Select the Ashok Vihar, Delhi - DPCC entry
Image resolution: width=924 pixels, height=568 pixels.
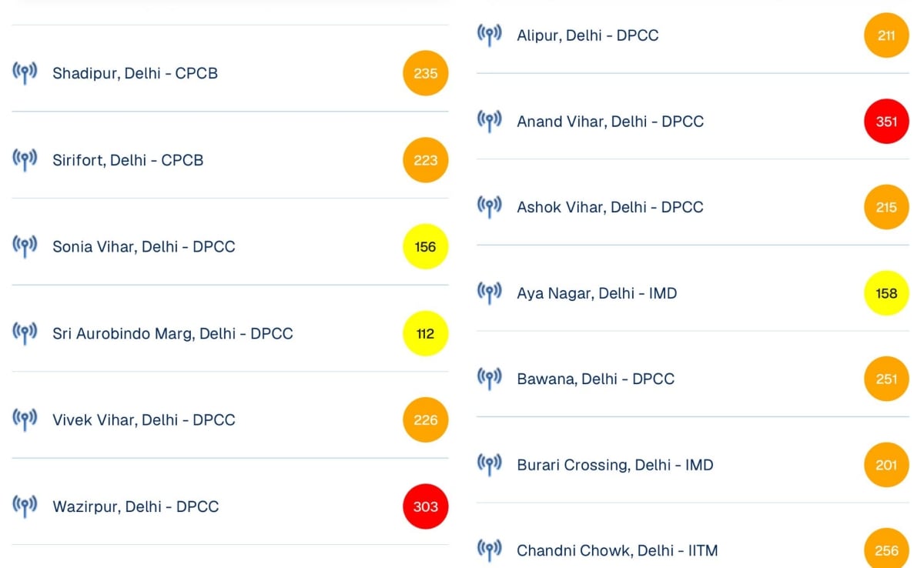click(x=610, y=207)
